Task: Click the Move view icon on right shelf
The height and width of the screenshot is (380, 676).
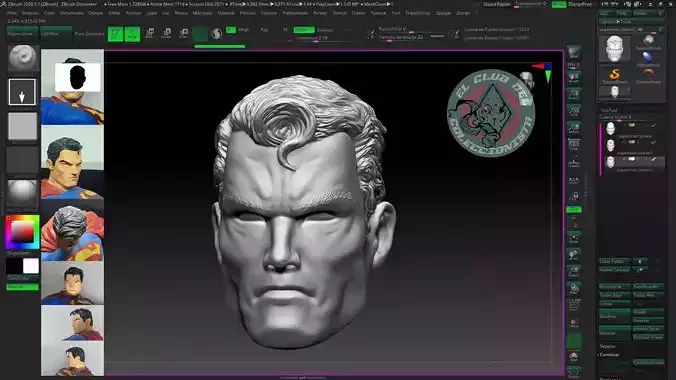Action: [574, 255]
